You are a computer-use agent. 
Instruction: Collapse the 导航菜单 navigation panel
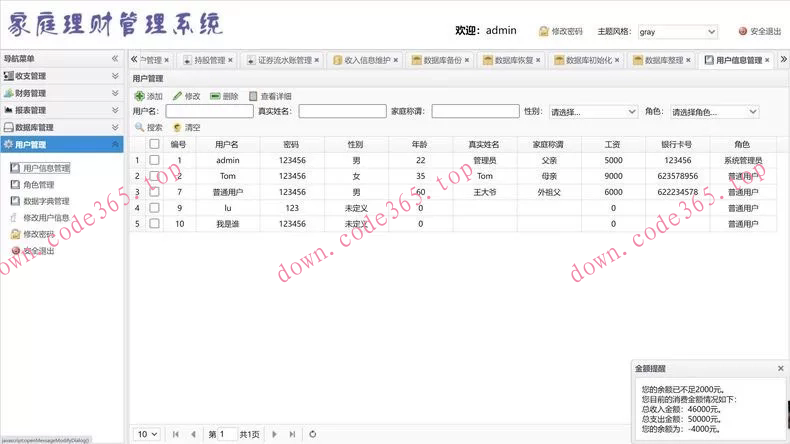click(x=115, y=58)
